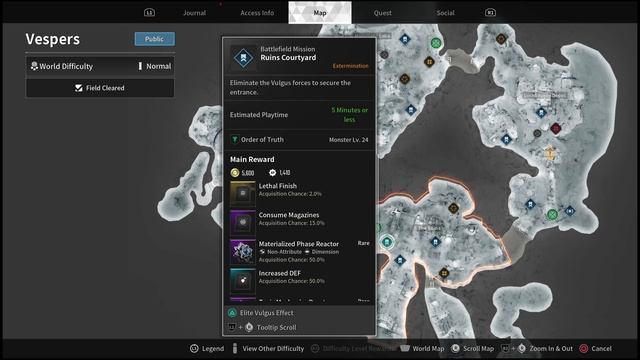Click the Consume Magazines reward thumbnail
The width and height of the screenshot is (640, 360).
[x=243, y=222]
